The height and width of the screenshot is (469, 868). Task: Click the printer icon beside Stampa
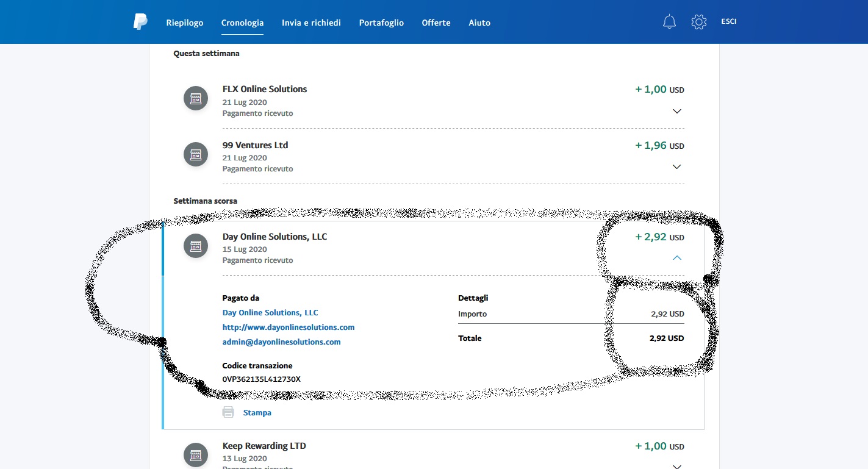[x=228, y=412]
